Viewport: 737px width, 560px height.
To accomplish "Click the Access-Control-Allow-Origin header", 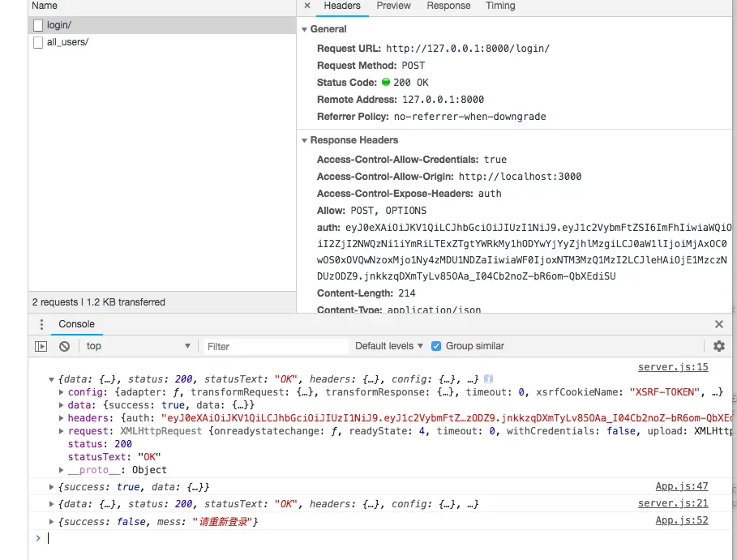I will click(x=449, y=176).
